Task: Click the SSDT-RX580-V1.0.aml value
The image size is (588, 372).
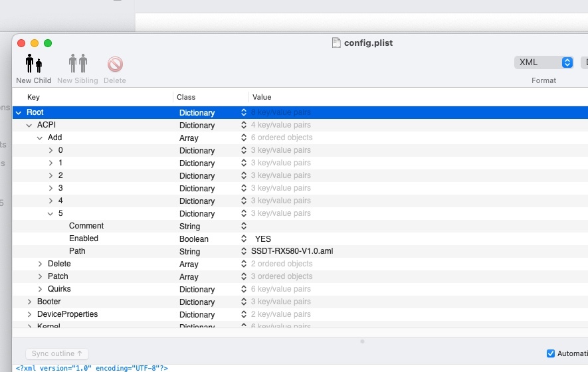Action: [292, 251]
